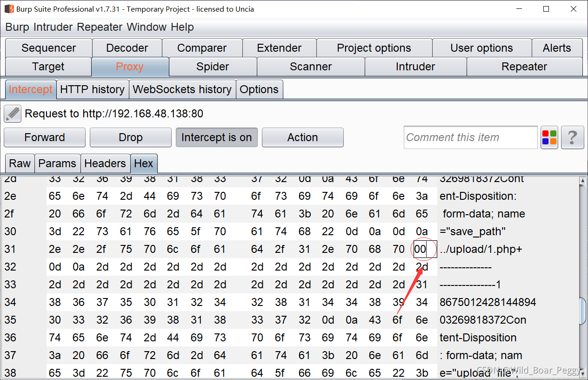Click the hex viewer scroll-up arrow

[x=583, y=181]
